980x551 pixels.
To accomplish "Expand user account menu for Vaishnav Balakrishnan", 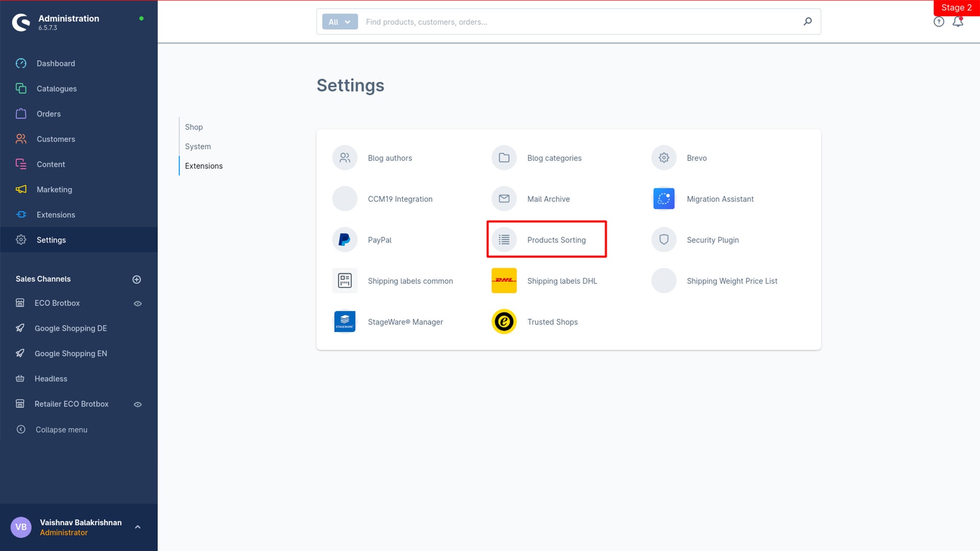I will pyautogui.click(x=138, y=527).
